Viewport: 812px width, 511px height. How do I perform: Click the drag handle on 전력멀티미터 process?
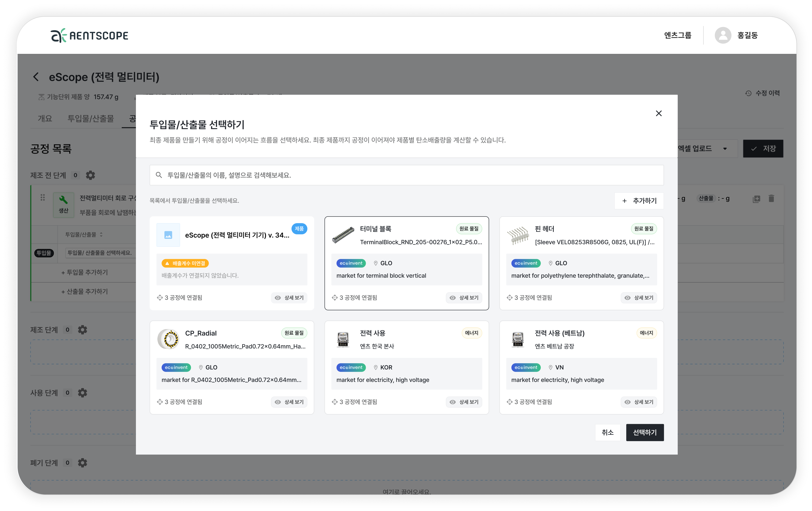42,197
